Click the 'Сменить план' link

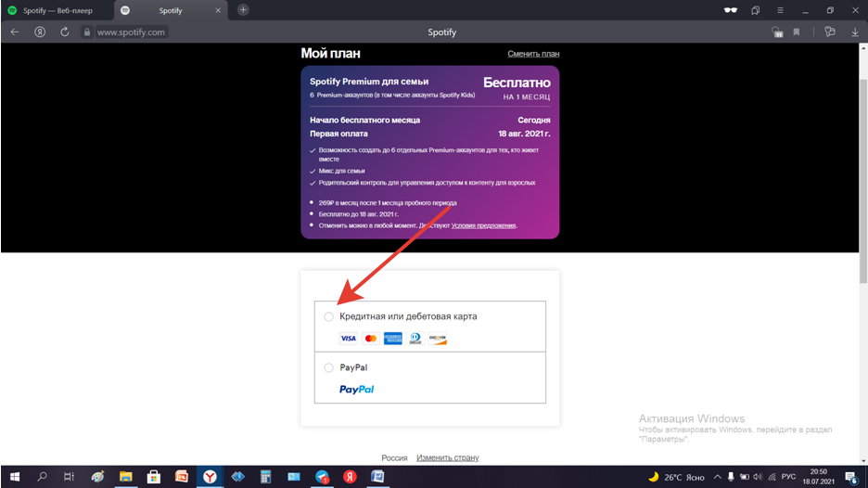[x=533, y=54]
